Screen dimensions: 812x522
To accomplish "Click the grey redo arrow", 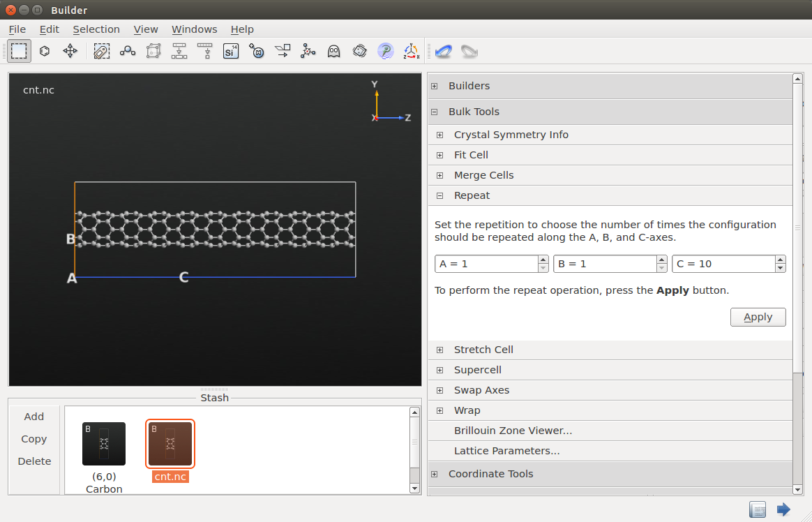I will [469, 51].
